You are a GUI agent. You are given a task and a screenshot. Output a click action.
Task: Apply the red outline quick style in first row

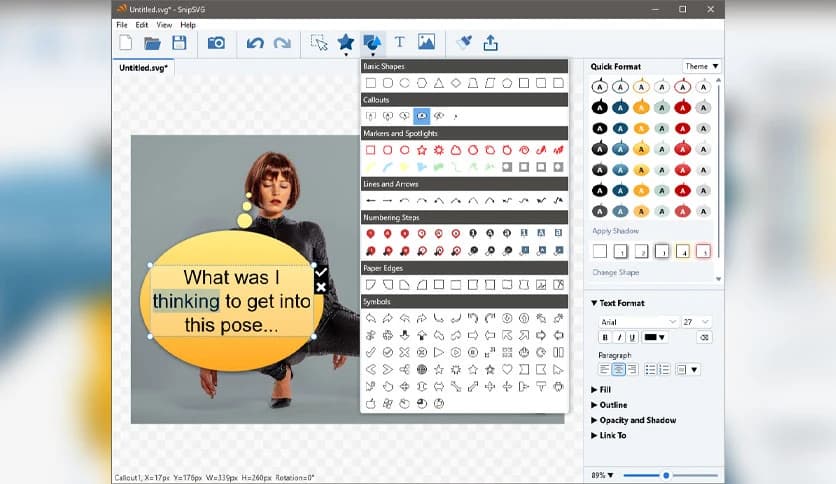(x=682, y=86)
